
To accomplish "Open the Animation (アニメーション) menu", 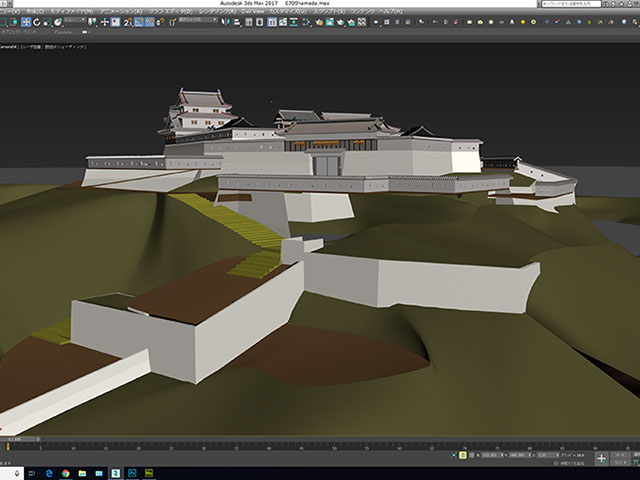I will [x=123, y=11].
